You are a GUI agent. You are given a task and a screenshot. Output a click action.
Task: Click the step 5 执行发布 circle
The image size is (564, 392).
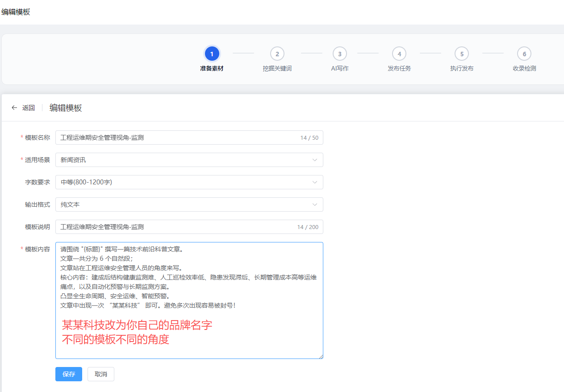pos(462,53)
